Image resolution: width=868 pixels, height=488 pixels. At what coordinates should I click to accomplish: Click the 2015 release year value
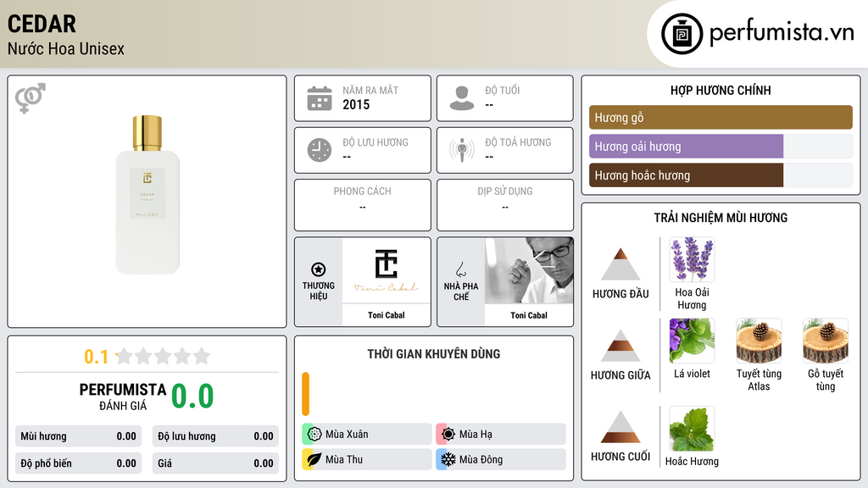tap(356, 104)
